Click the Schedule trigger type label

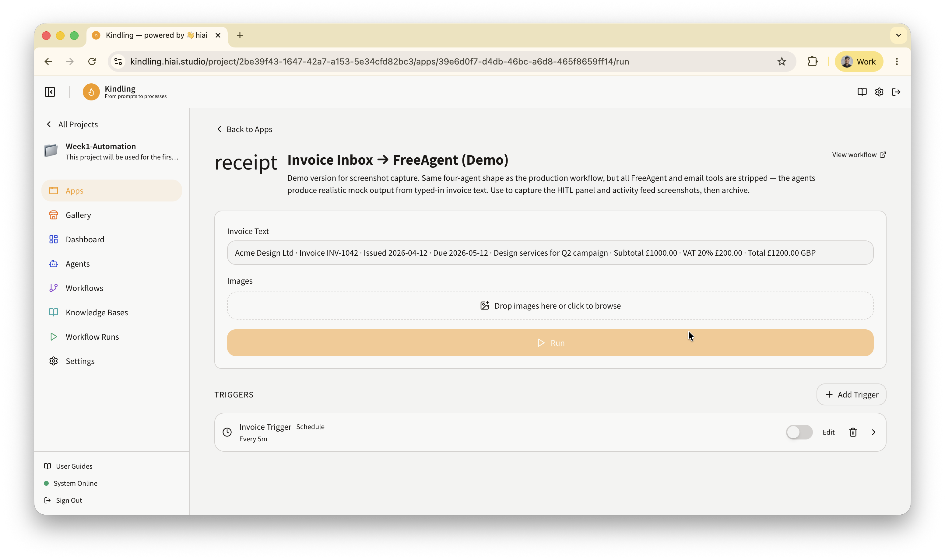coord(310,427)
